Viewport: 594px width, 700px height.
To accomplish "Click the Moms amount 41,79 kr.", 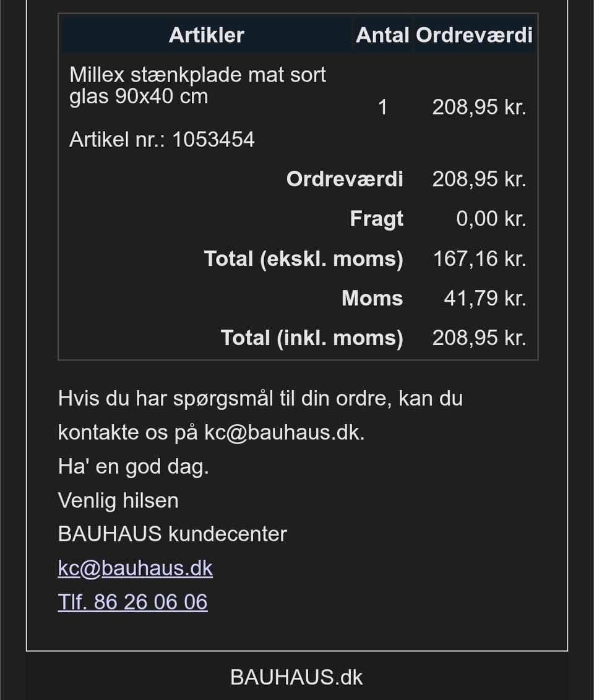I will [484, 298].
